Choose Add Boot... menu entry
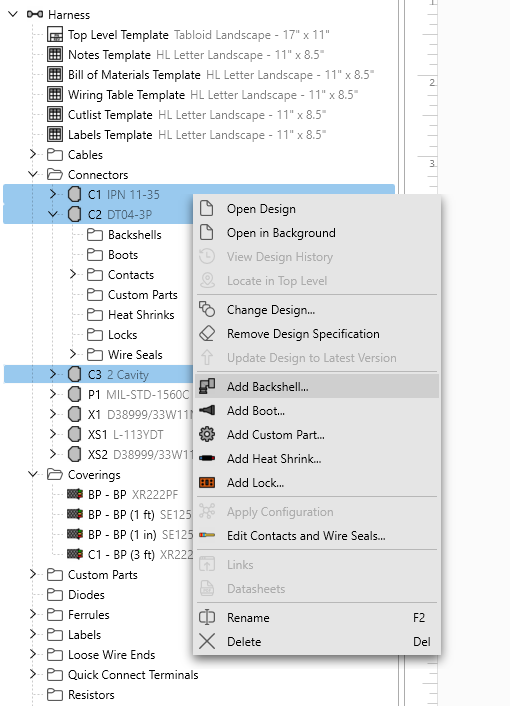Viewport: 510px width, 706px height. point(317,411)
